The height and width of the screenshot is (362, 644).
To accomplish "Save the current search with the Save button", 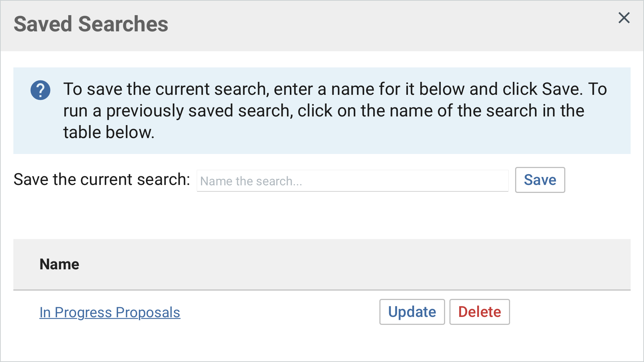I will [540, 180].
